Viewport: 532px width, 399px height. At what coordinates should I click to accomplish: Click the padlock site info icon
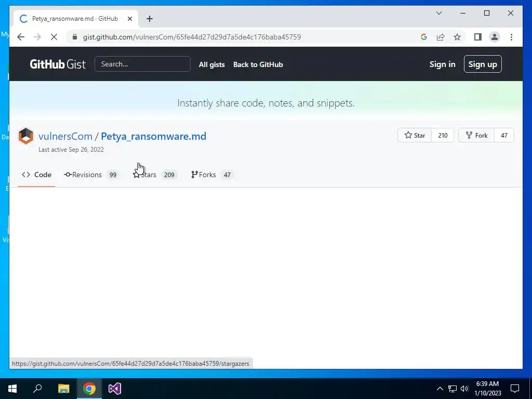pyautogui.click(x=75, y=37)
